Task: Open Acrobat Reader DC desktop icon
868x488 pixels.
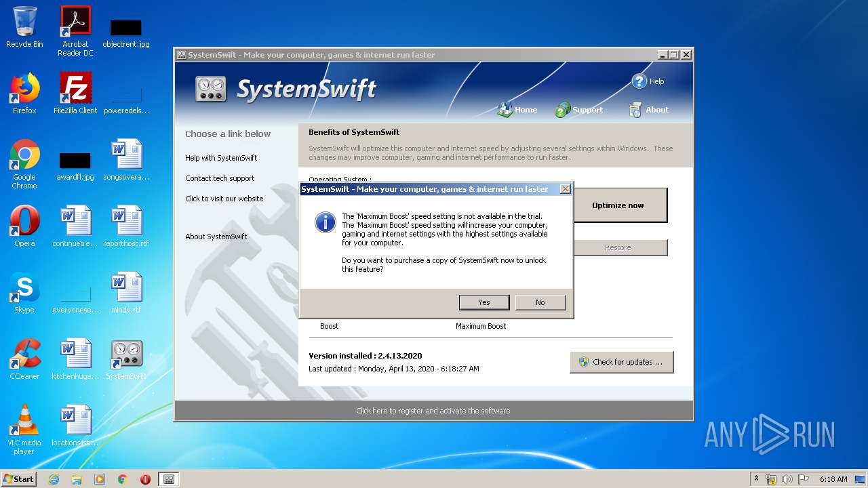Action: pyautogui.click(x=75, y=31)
